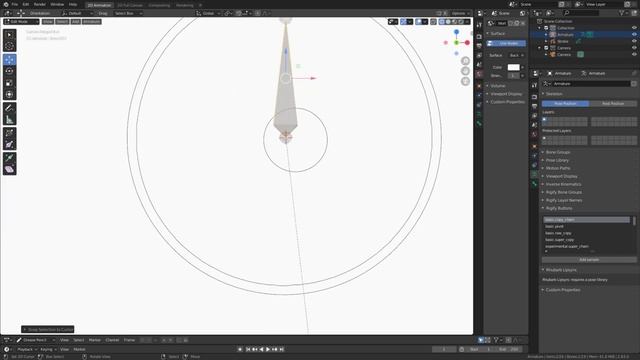640x360 pixels.
Task: Select Rest Position toggle
Action: 613,104
